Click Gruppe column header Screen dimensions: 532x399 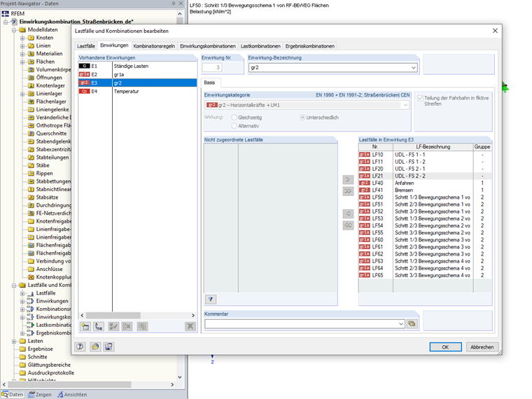tap(482, 147)
